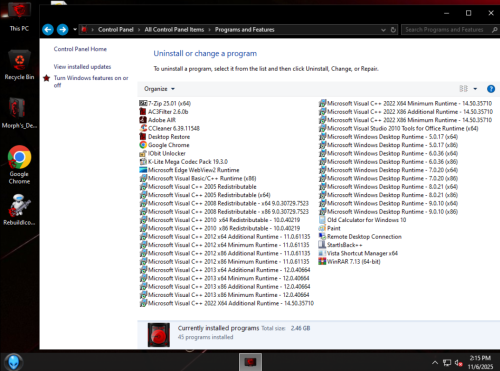Open the network tray icon
This screenshot has height=371, width=500.
click(447, 363)
